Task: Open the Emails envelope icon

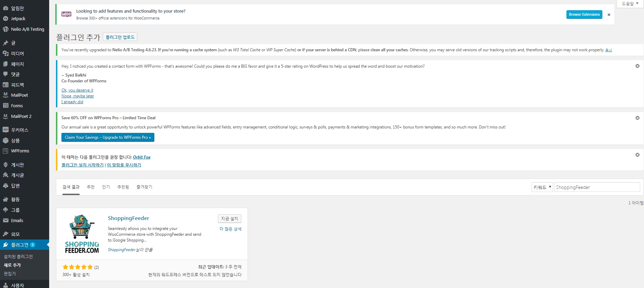Action: pos(5,220)
